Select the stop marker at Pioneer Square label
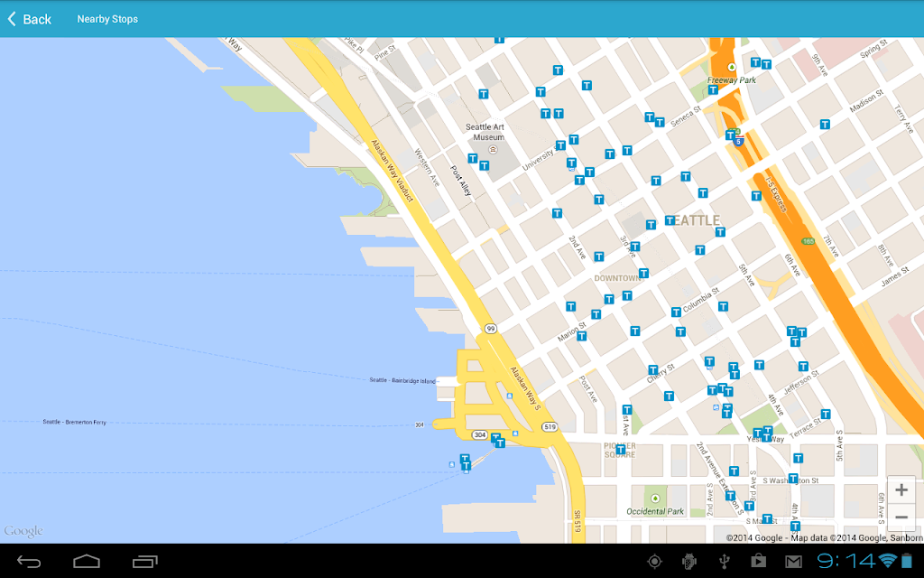 click(x=621, y=450)
